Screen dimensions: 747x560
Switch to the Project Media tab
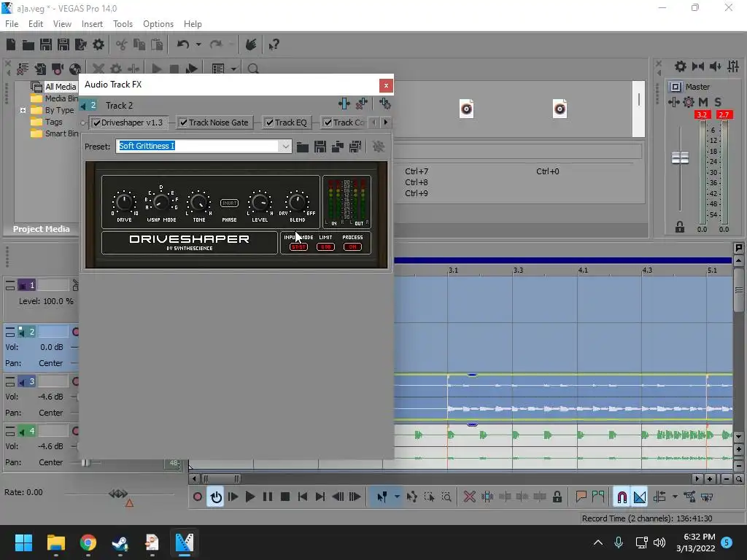[x=42, y=229]
